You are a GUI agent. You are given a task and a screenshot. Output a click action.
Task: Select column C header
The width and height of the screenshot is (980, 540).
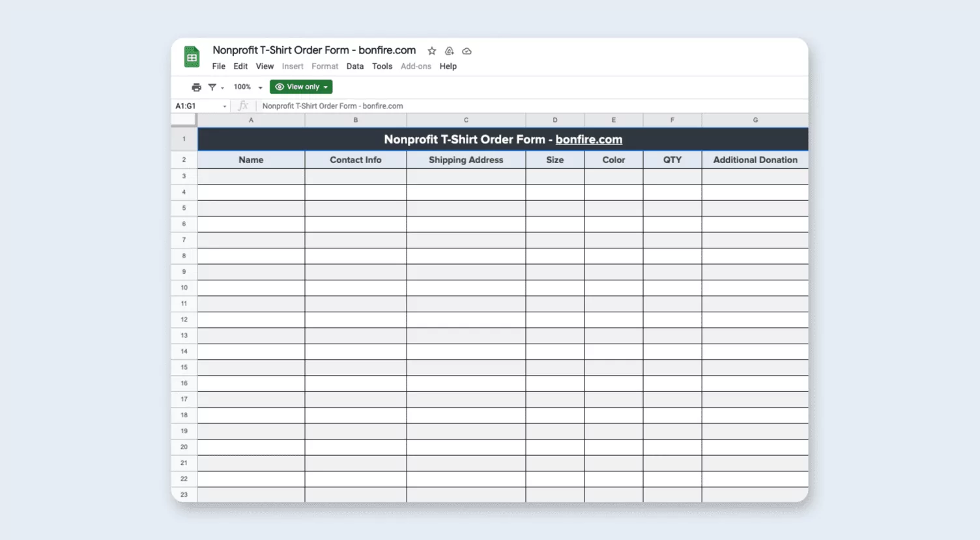pyautogui.click(x=466, y=120)
